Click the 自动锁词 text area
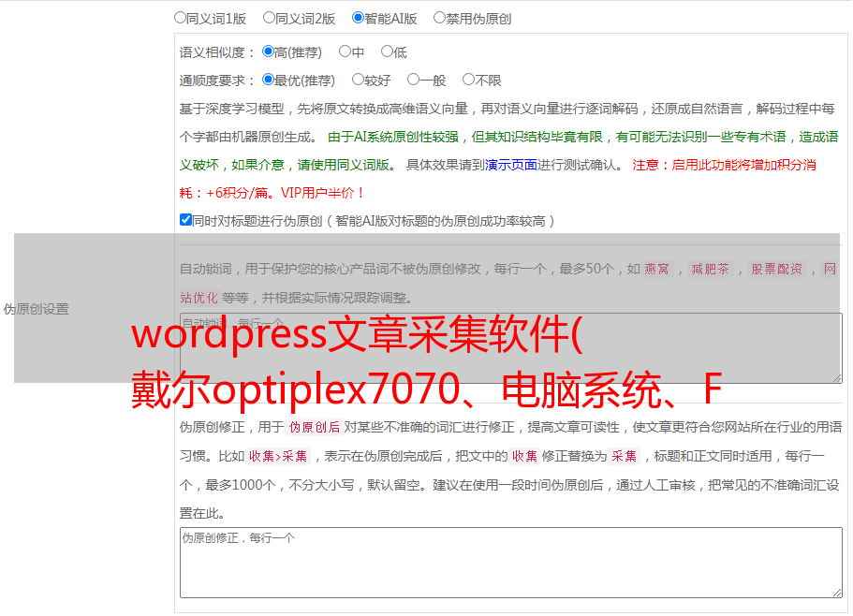 511,348
